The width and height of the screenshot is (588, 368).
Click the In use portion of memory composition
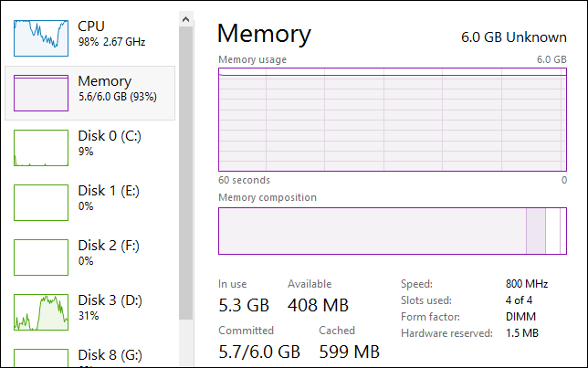[373, 231]
